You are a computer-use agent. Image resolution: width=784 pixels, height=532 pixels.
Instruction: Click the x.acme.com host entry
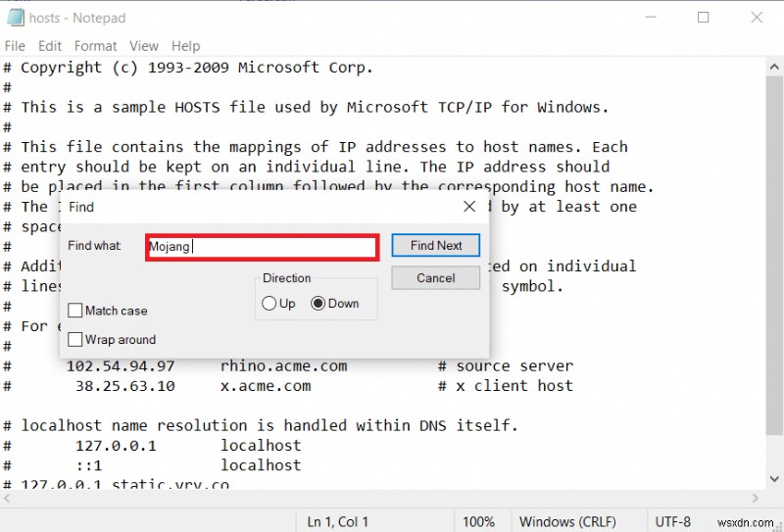(266, 386)
